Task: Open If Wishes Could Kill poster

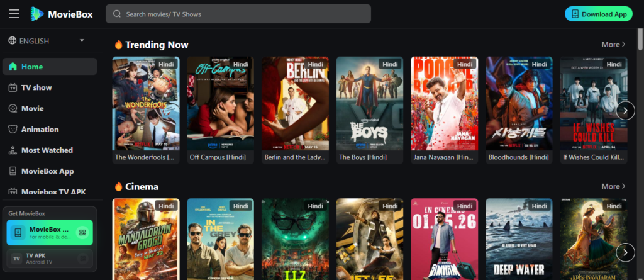Action: pos(594,103)
